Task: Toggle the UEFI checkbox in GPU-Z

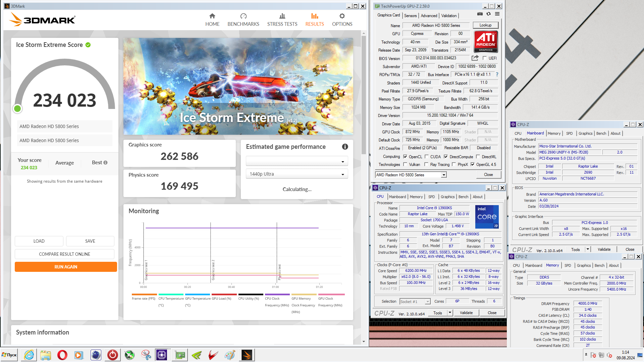Action: [484, 58]
